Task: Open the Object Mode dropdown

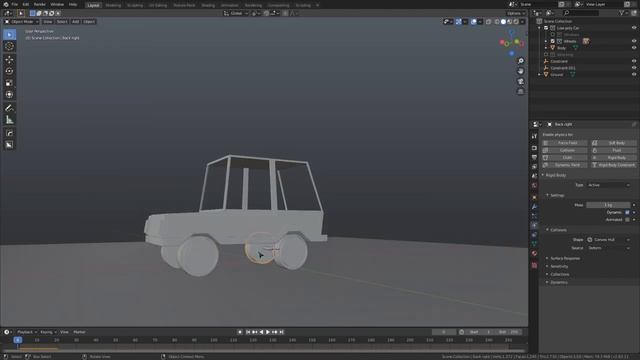Action: point(22,22)
